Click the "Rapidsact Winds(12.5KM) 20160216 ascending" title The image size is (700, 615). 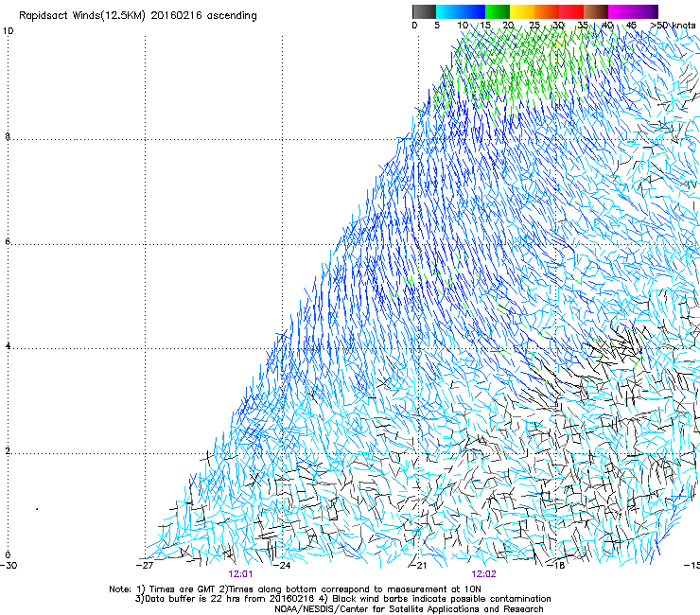(x=138, y=16)
